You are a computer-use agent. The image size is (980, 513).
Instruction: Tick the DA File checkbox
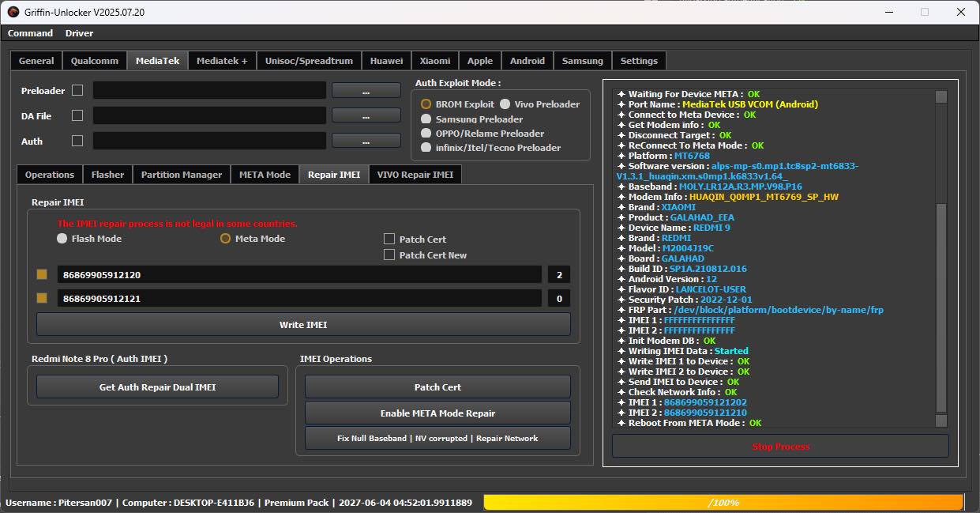coord(77,115)
